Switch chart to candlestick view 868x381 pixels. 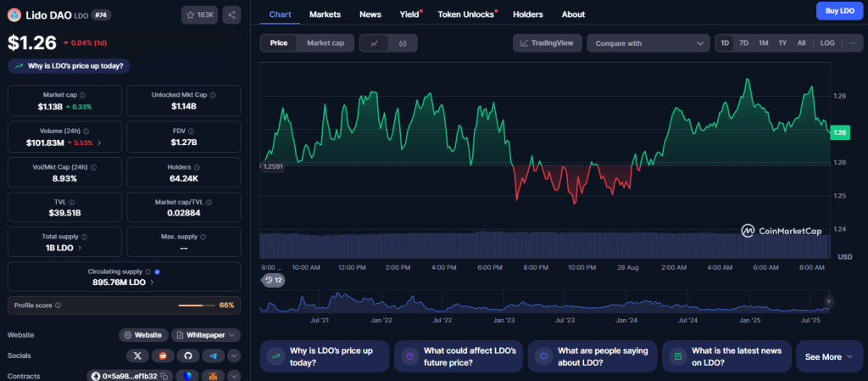403,43
